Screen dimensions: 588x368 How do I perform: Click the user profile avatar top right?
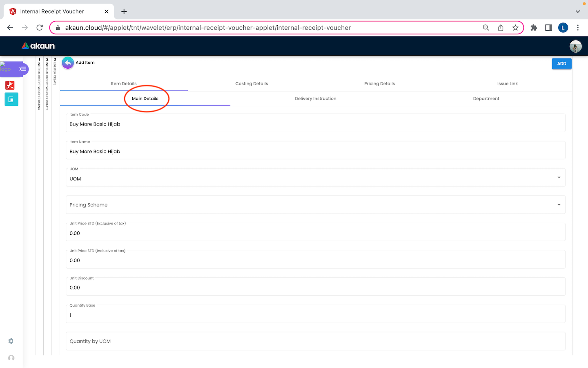point(575,46)
